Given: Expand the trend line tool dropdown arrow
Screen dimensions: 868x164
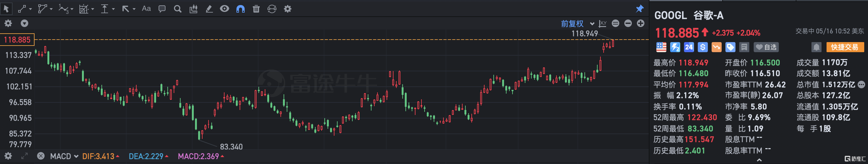Looking at the screenshot, I should (x=30, y=9).
